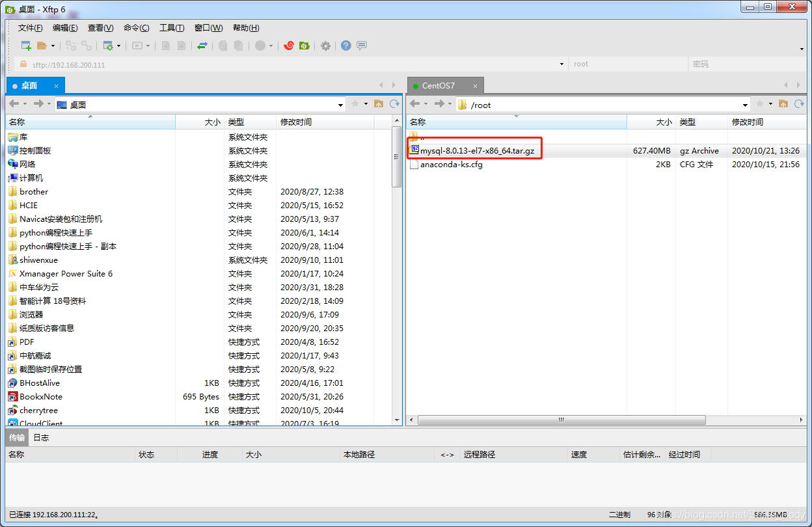The image size is (812, 527).
Task: Close the 桌面 tab
Action: (57, 86)
